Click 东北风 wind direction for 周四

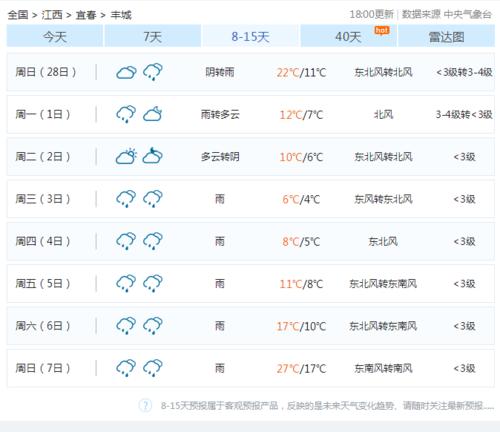click(x=383, y=241)
